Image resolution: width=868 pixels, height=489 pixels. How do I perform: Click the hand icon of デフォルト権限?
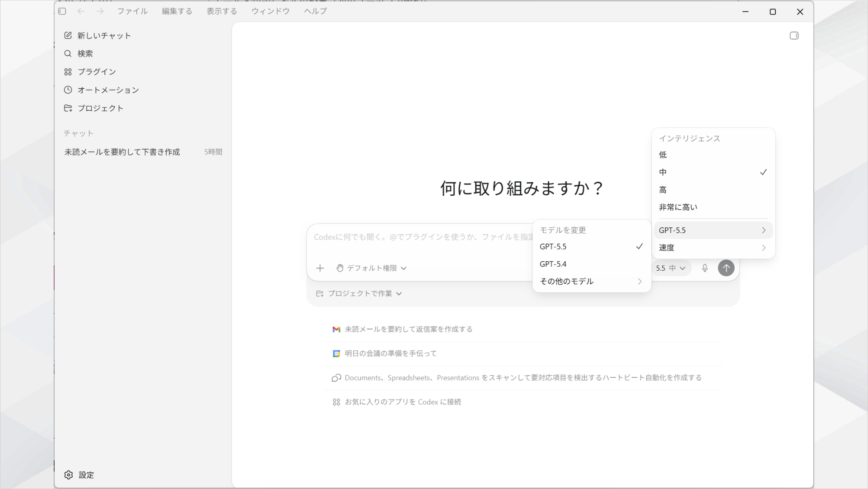340,268
